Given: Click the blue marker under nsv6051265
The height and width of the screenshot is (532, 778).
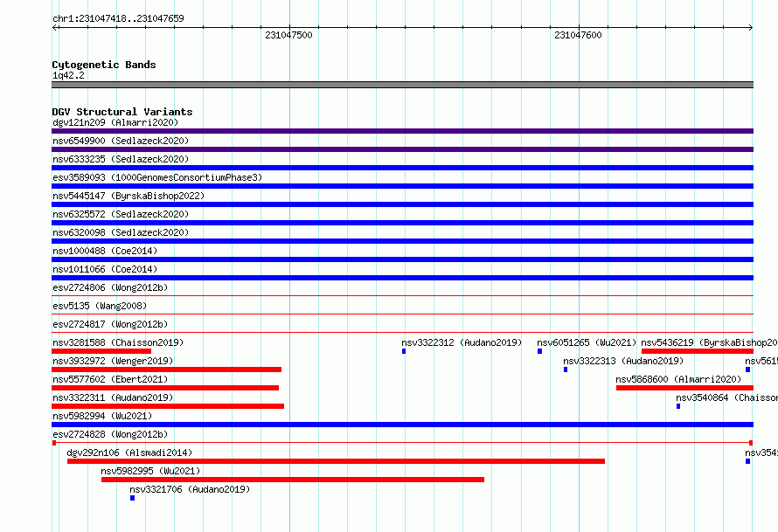Looking at the screenshot, I should coord(540,351).
